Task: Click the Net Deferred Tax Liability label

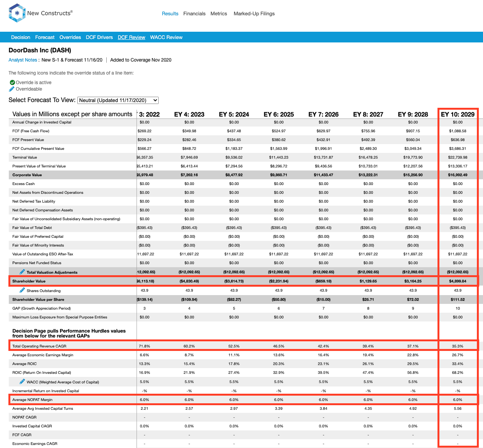Action: coord(34,201)
